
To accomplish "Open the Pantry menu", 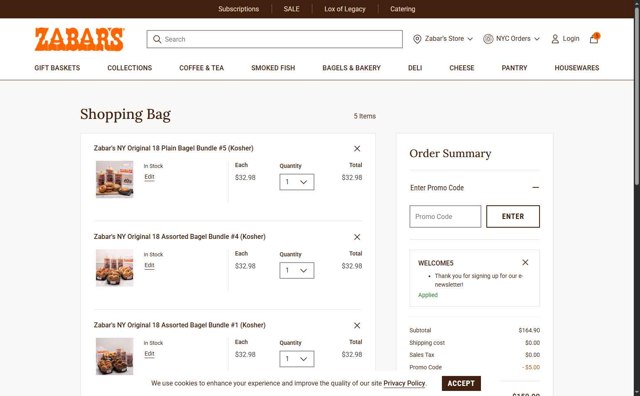I will (514, 68).
